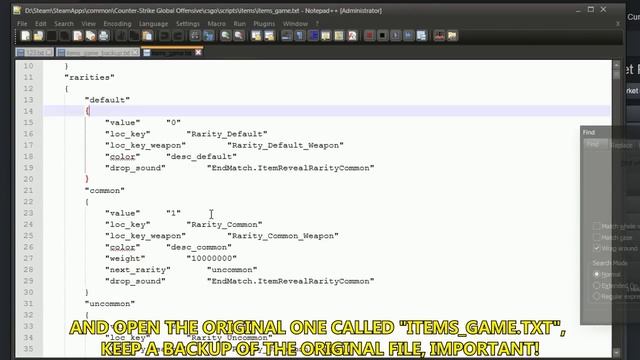This screenshot has width=640, height=360.
Task: Switch to the 123.txt tab
Action: pos(34,52)
